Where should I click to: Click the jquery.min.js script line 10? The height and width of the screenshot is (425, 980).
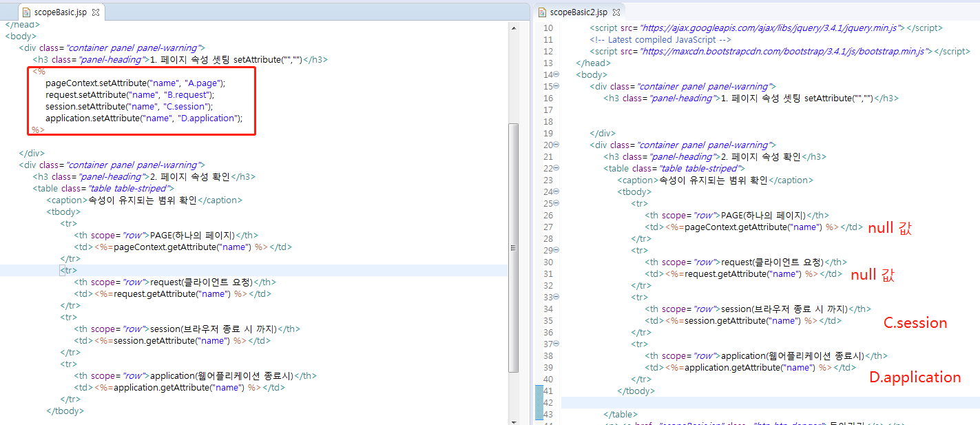766,28
